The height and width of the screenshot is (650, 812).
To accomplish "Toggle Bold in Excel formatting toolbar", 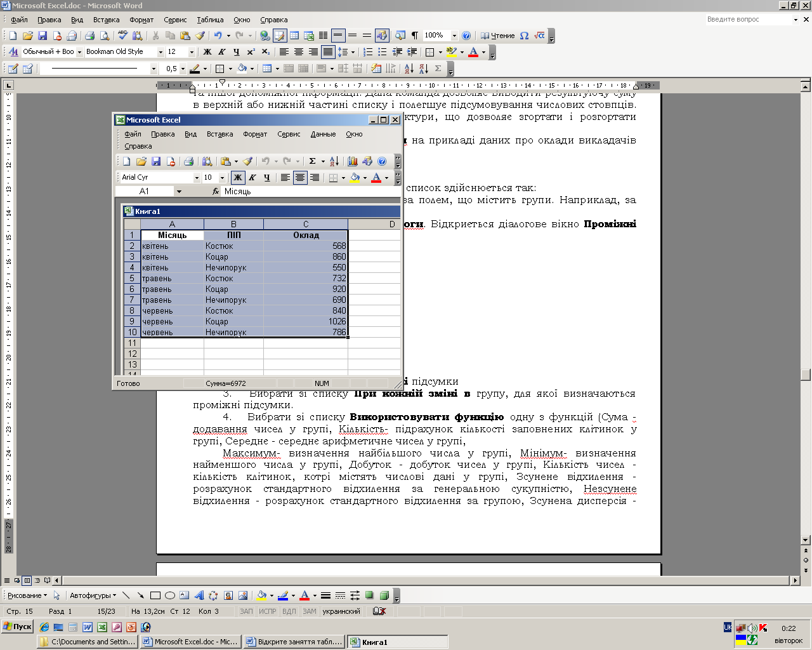I will pos(238,178).
